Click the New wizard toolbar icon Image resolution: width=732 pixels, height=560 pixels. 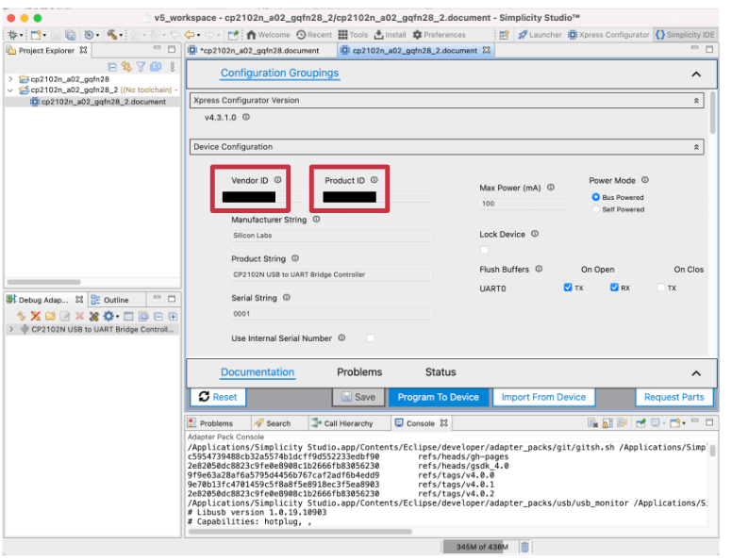click(36, 35)
